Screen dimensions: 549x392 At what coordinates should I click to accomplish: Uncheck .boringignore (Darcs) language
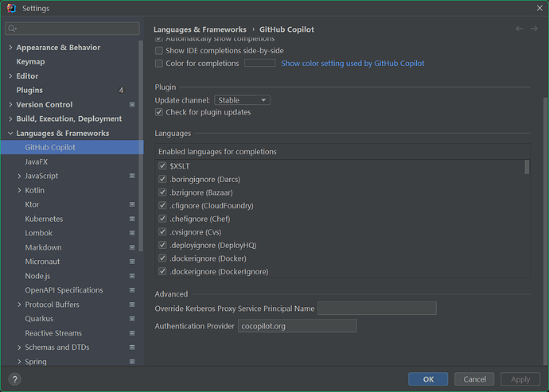162,179
